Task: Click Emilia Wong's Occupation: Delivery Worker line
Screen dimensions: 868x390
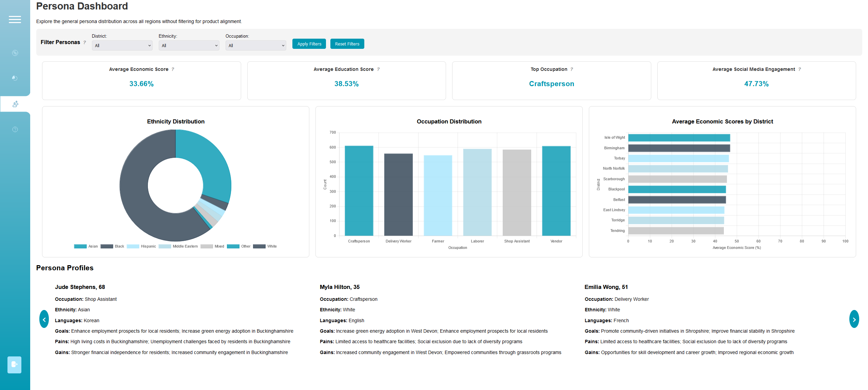Action: point(617,299)
